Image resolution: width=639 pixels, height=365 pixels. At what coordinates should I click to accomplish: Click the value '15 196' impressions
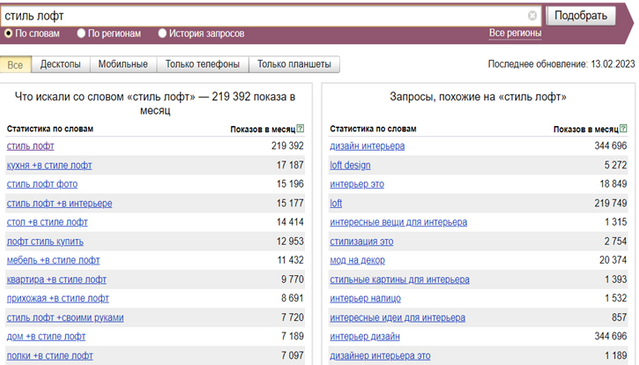click(290, 184)
